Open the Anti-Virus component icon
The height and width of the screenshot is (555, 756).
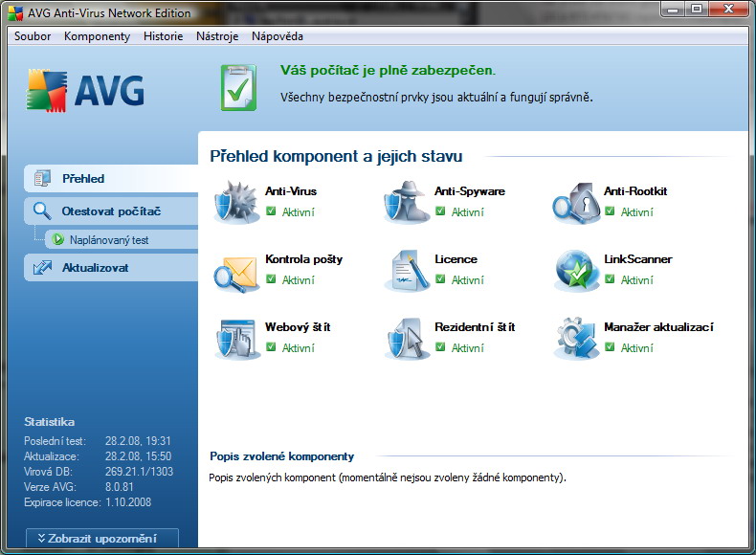click(x=236, y=203)
